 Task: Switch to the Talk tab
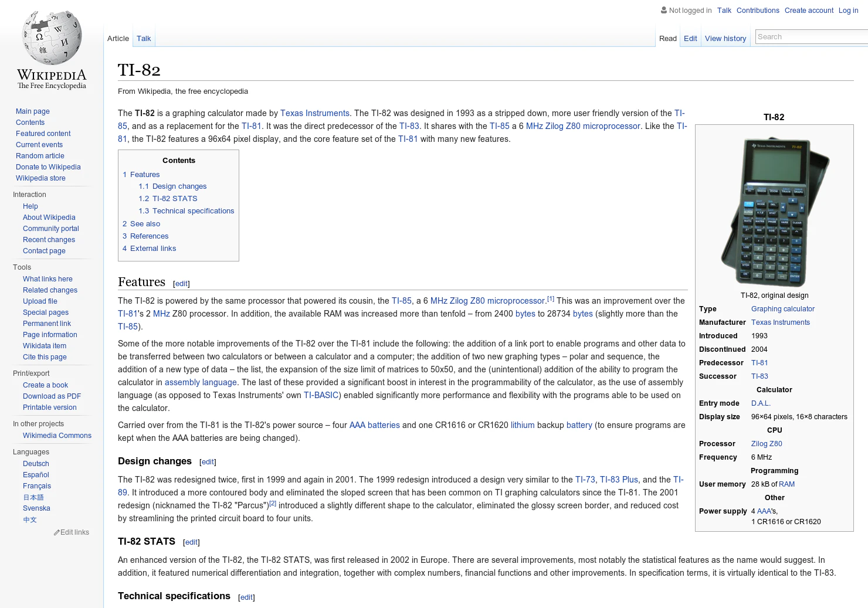[x=144, y=38]
